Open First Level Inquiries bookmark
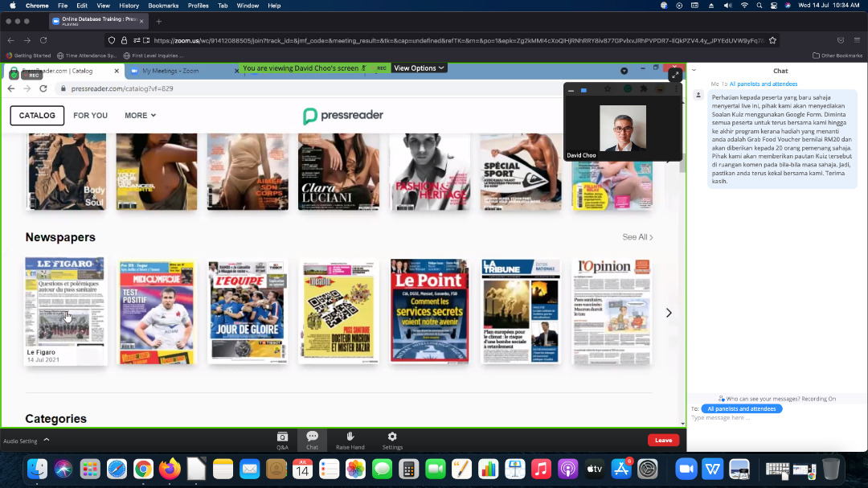Viewport: 868px width, 488px height. tap(154, 55)
